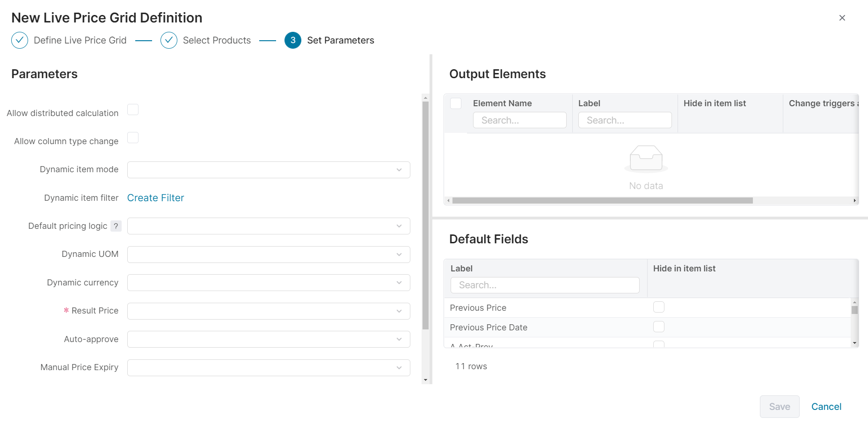The image size is (868, 423).
Task: Switch to Select Products step
Action: click(x=217, y=40)
